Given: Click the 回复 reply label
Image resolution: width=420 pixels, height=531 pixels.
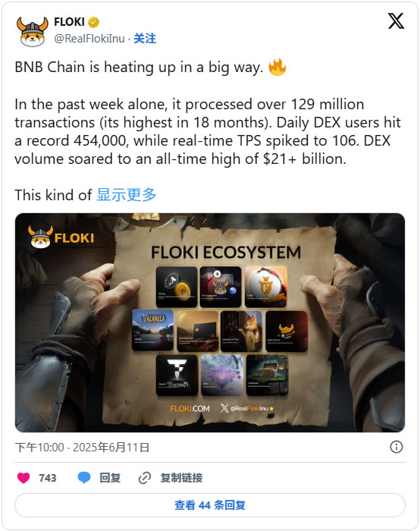Looking at the screenshot, I should point(110,478).
